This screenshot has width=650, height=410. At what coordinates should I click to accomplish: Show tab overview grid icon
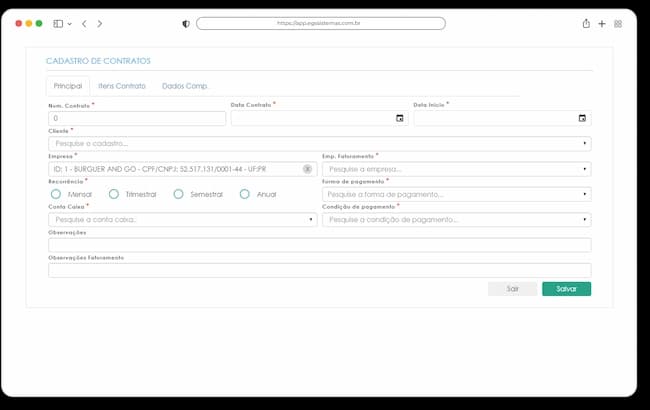coord(618,24)
